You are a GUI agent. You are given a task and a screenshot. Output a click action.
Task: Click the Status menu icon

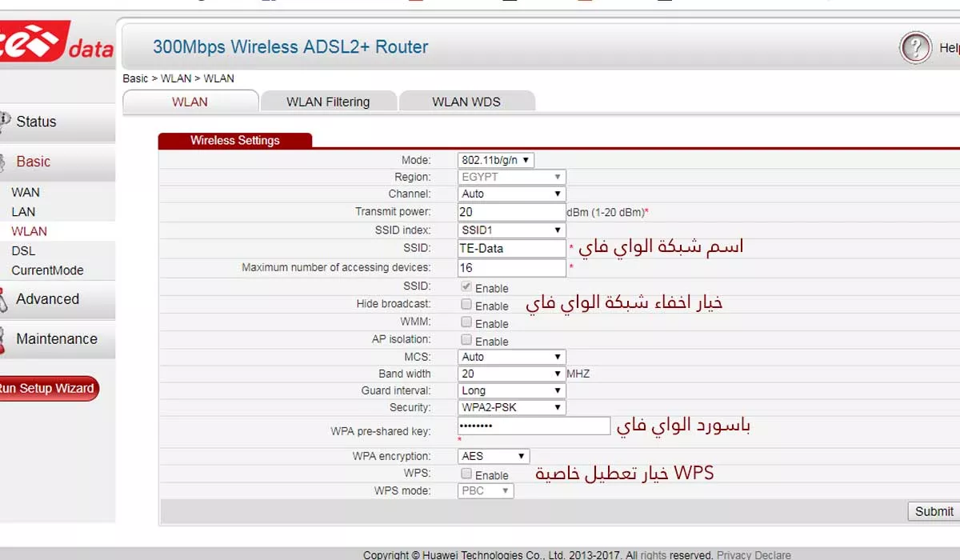click(6, 122)
